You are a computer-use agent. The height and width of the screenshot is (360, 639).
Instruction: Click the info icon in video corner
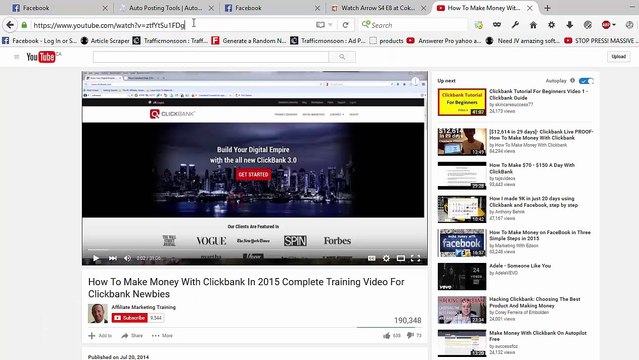click(x=415, y=81)
